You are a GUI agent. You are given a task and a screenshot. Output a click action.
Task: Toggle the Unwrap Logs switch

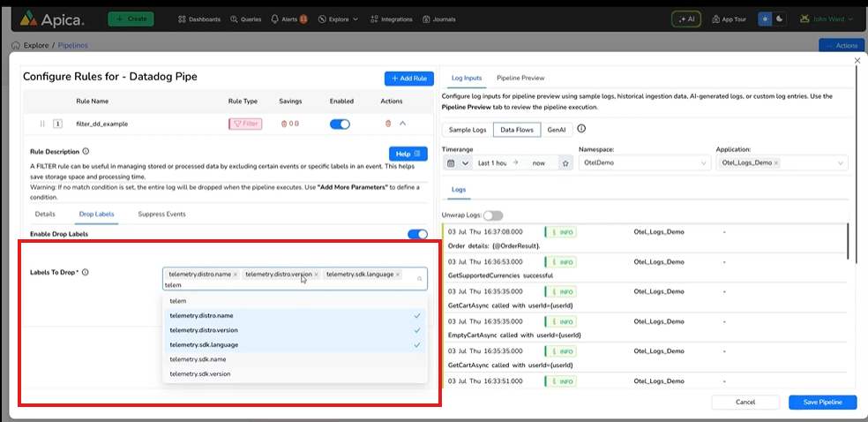click(493, 215)
